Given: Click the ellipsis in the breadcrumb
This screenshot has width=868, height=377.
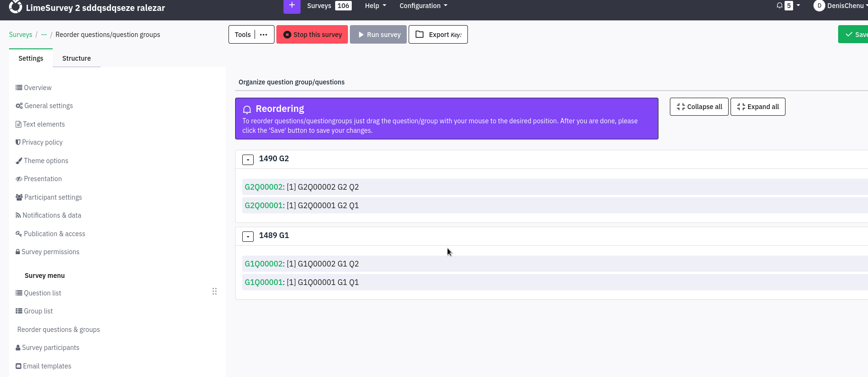Looking at the screenshot, I should 44,35.
